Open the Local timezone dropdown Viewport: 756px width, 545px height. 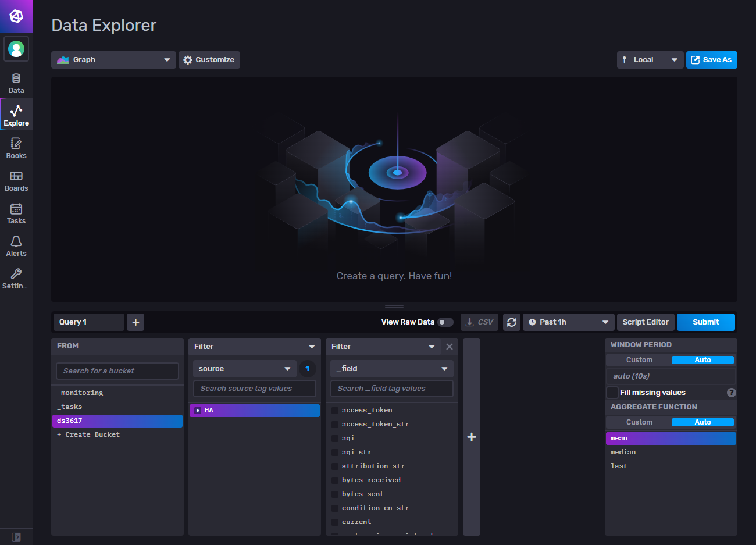650,60
